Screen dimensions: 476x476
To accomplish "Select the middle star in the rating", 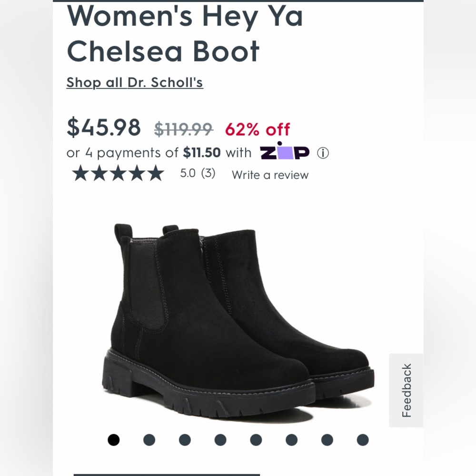I will 119,174.
